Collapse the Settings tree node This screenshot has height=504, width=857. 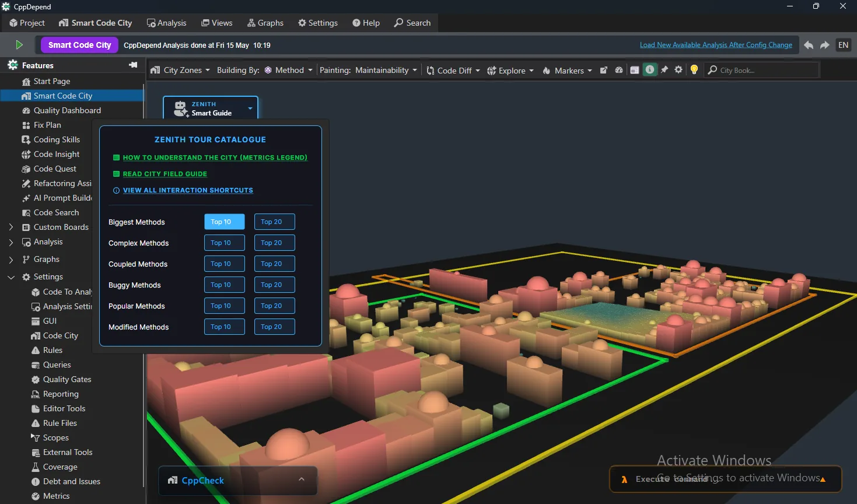11,277
